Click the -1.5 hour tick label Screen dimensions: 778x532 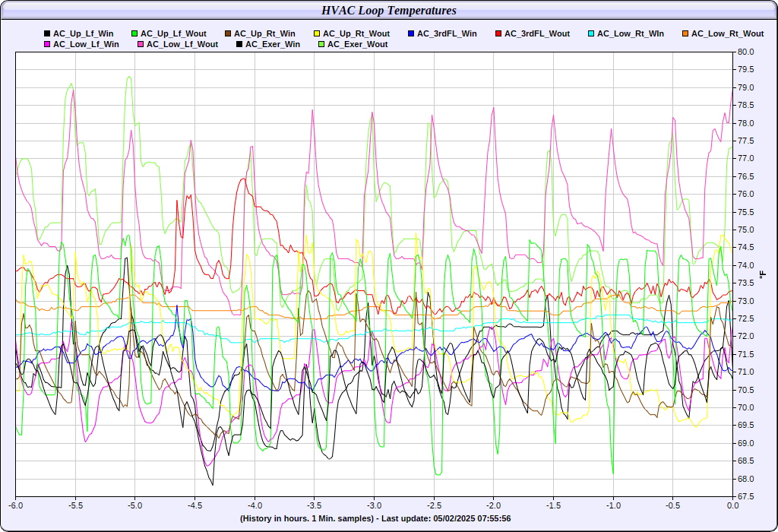coord(554,505)
